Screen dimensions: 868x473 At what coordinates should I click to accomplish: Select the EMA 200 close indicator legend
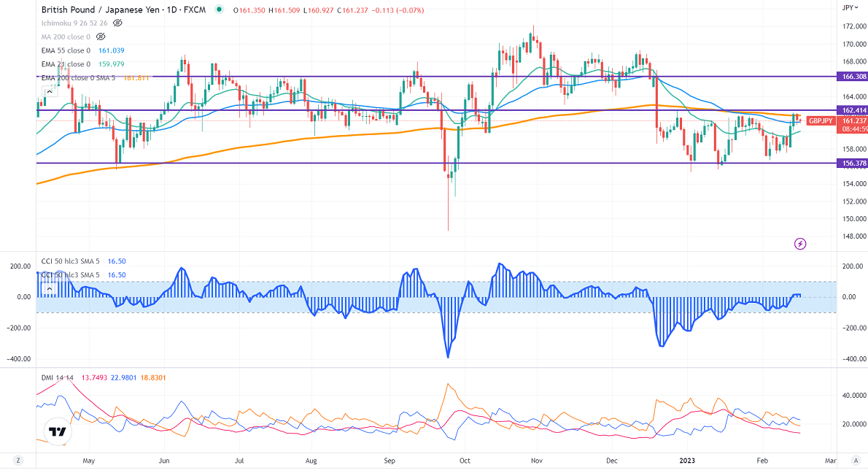pyautogui.click(x=78, y=77)
